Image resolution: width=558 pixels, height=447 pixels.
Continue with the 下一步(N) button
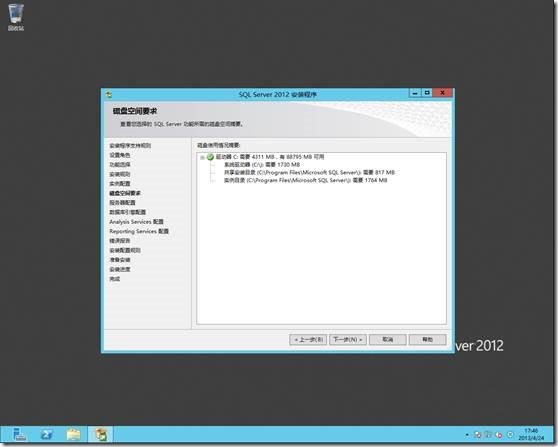[348, 340]
